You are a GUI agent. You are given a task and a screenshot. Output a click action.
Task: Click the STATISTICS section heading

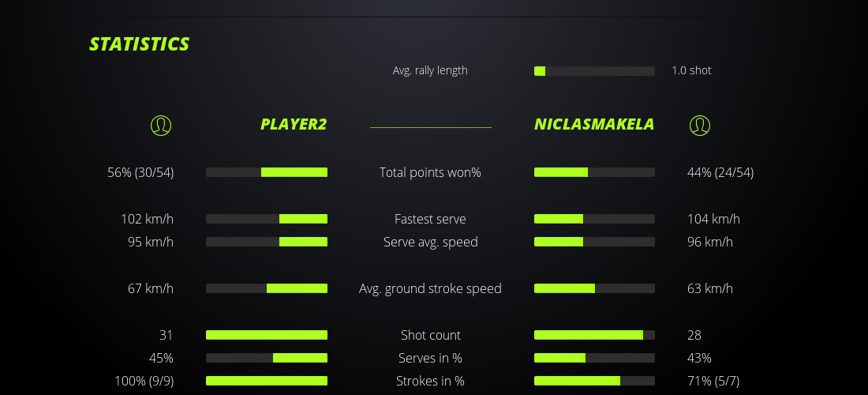[x=140, y=44]
